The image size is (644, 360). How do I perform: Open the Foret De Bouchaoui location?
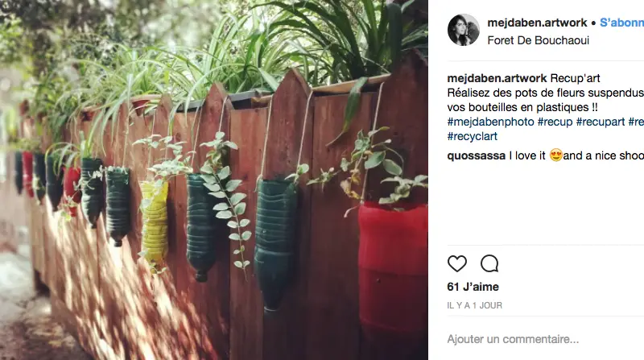(538, 40)
